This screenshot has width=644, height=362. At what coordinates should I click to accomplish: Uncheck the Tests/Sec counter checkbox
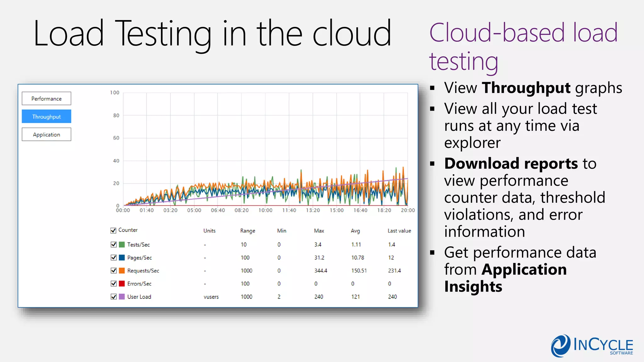(114, 244)
